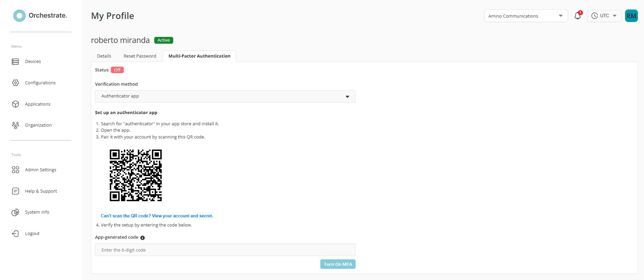Click the Logout arrow icon

click(15, 234)
